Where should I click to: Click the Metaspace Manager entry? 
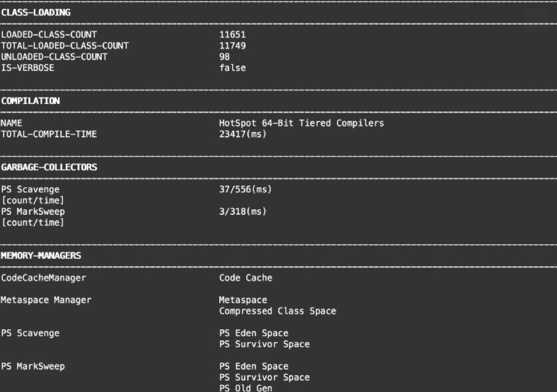point(46,300)
